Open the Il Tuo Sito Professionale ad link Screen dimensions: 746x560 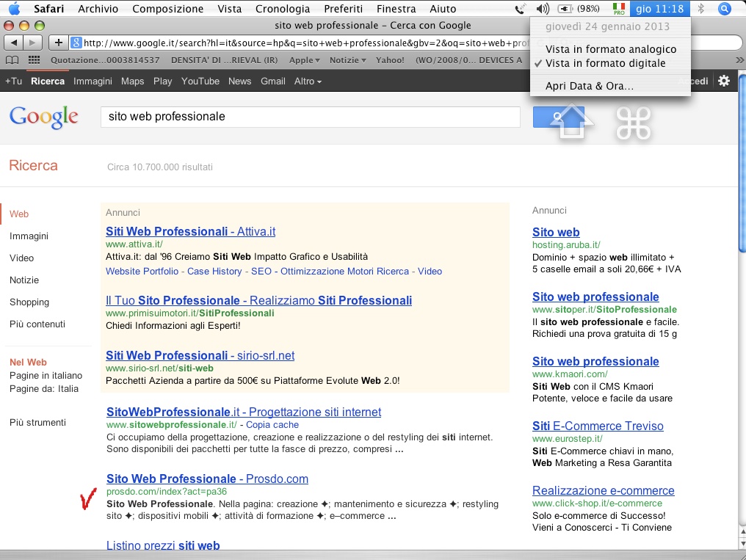pos(258,300)
